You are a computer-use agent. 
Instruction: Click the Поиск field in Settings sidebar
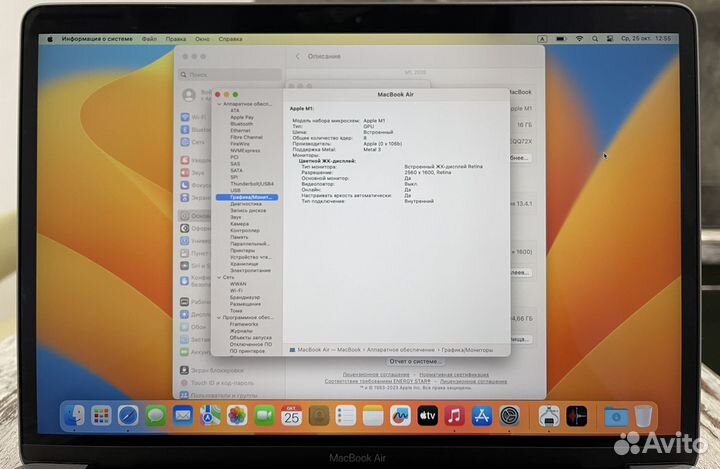tap(230, 74)
